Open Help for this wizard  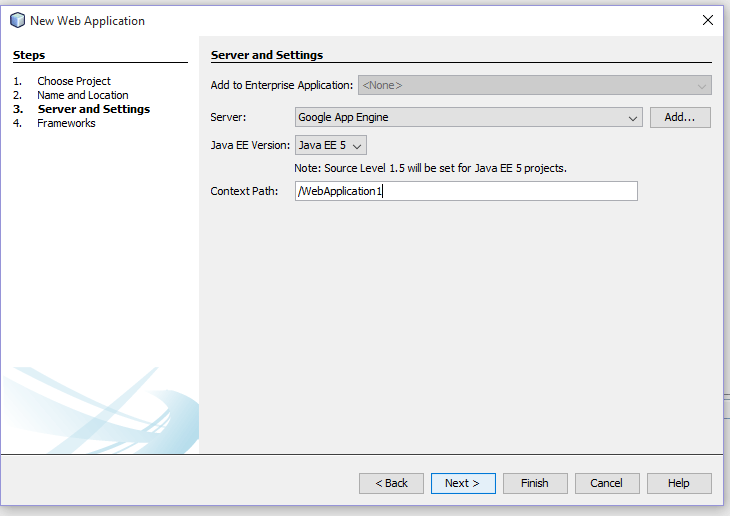(679, 483)
